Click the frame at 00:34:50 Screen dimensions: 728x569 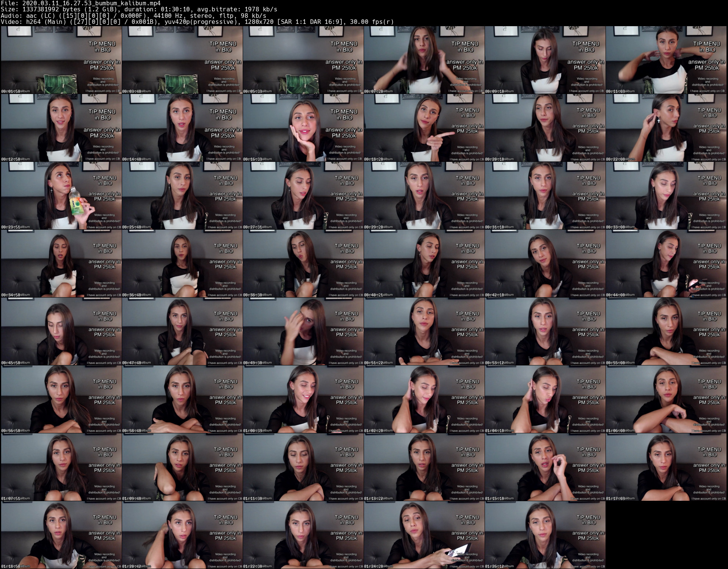(61, 263)
